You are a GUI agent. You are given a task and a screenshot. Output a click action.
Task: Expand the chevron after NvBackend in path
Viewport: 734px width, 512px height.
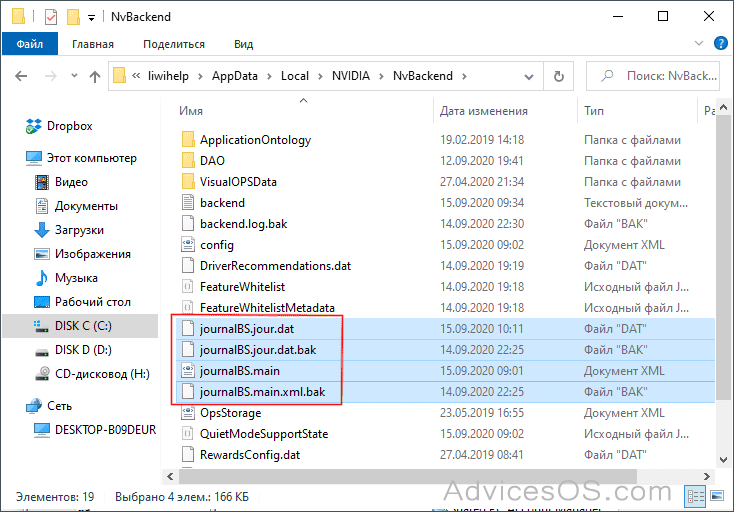(464, 76)
